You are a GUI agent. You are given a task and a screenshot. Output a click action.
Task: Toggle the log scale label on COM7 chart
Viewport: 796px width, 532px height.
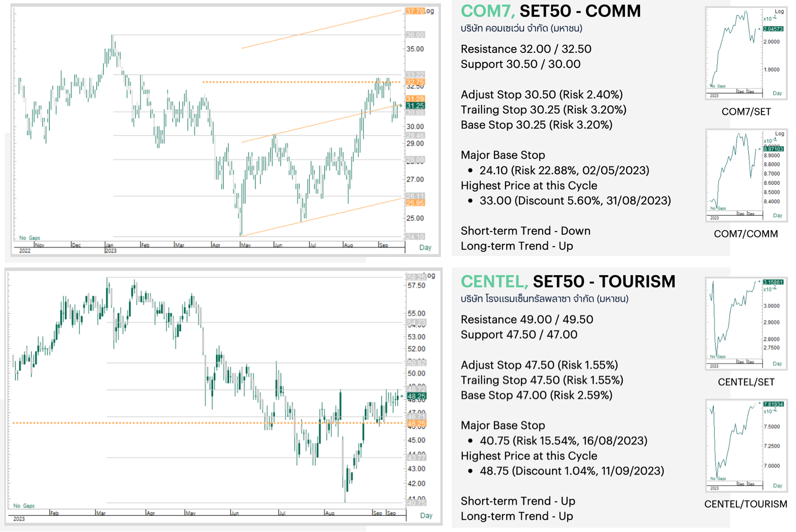(x=429, y=11)
